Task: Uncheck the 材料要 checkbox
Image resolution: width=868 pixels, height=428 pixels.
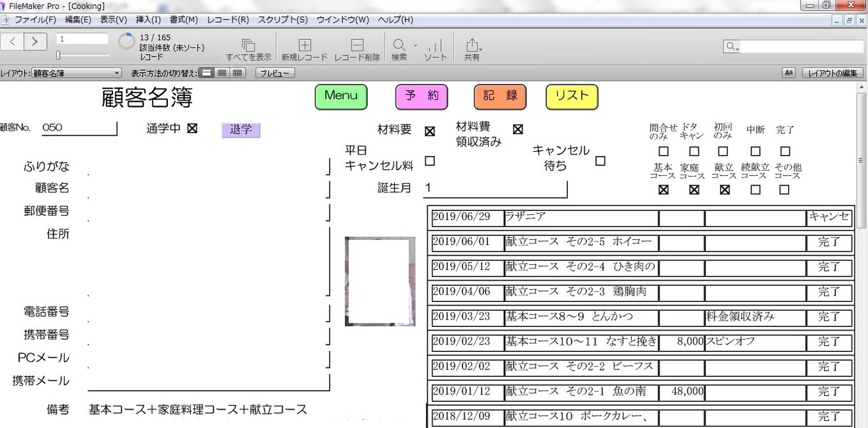Action: 430,131
